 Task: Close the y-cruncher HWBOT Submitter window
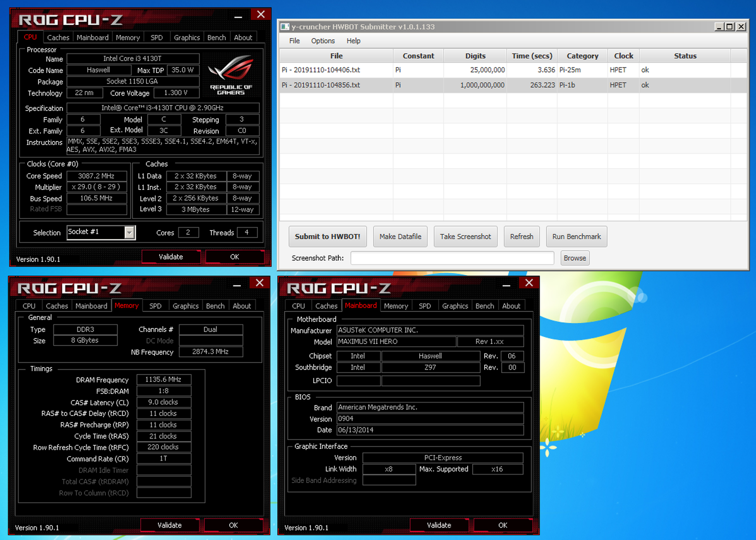coord(741,26)
